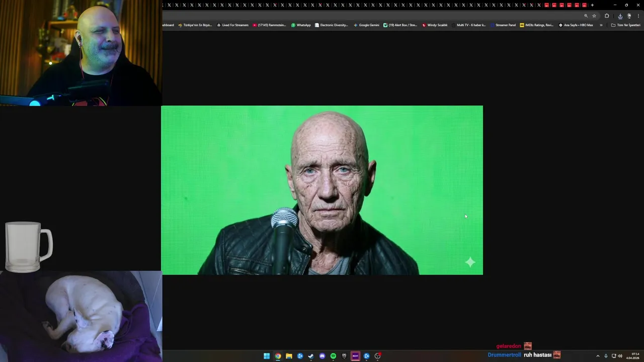This screenshot has height=362, width=644.
Task: Open File Explorer from taskbar
Action: (289, 356)
